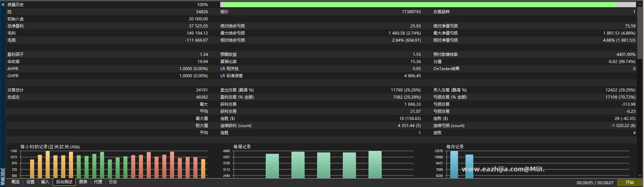This screenshot has height=187, width=644.
Task: Close the strategy tester panel
Action: click(3, 5)
